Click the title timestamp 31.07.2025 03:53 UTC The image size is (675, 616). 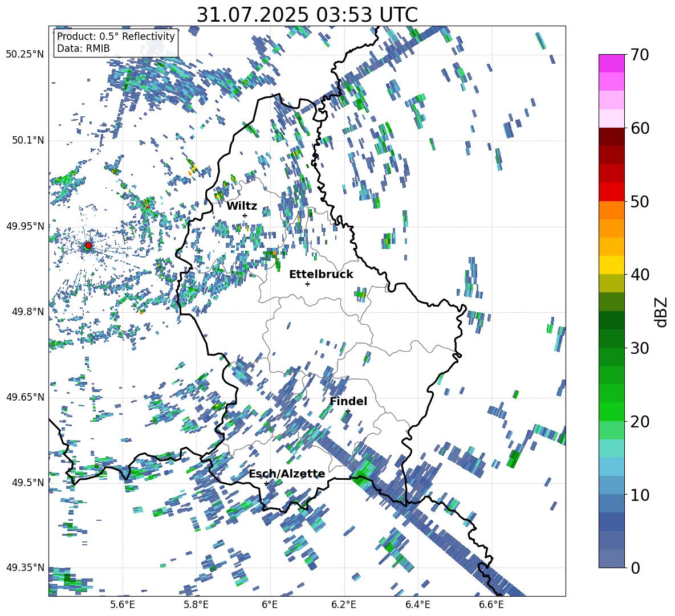(307, 15)
